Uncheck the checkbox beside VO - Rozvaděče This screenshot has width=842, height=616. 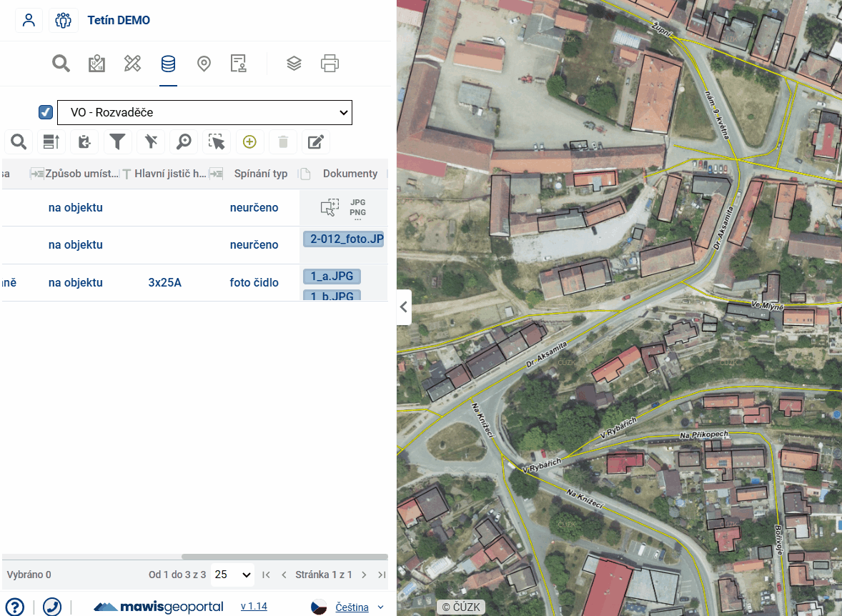(46, 112)
